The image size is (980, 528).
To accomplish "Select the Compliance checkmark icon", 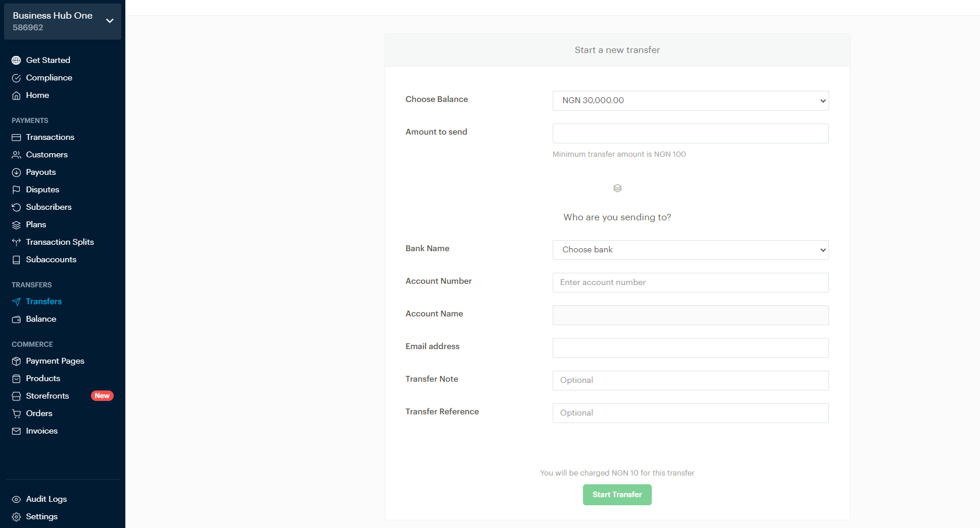I will pyautogui.click(x=16, y=78).
